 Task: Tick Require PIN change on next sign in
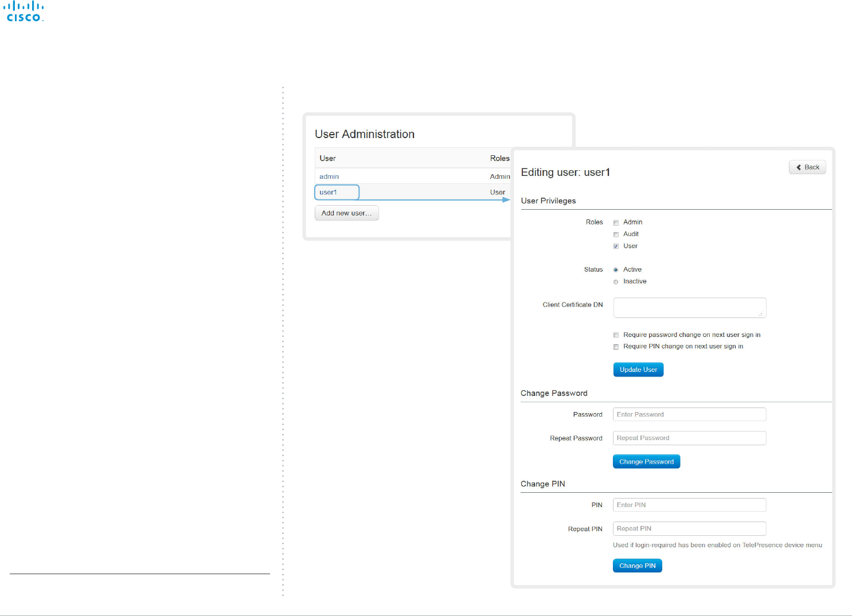[x=616, y=347]
